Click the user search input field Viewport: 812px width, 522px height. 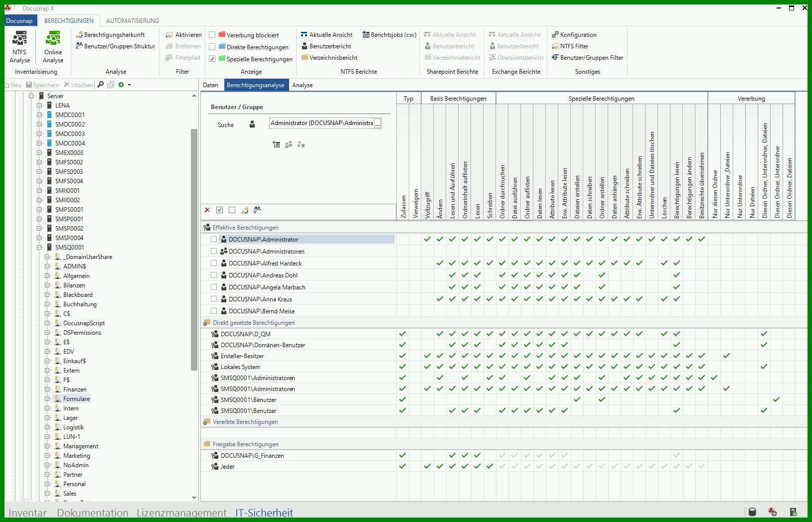coord(322,123)
